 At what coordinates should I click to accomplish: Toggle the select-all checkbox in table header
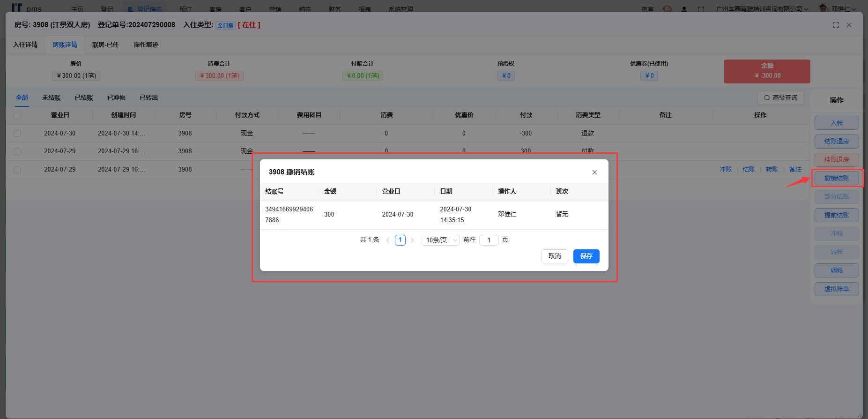pos(17,115)
